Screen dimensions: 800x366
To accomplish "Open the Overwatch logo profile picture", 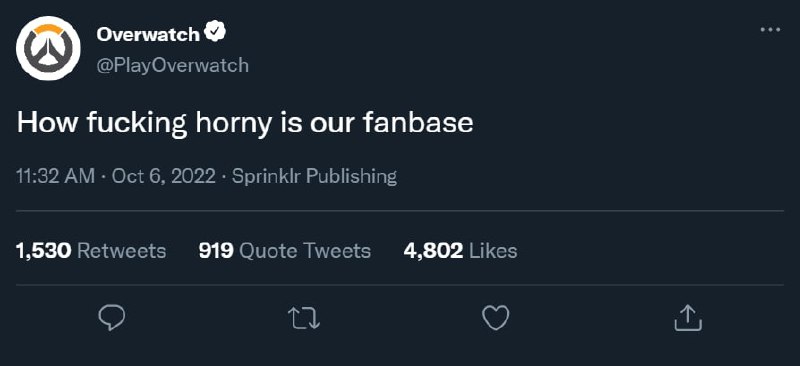I will point(48,48).
